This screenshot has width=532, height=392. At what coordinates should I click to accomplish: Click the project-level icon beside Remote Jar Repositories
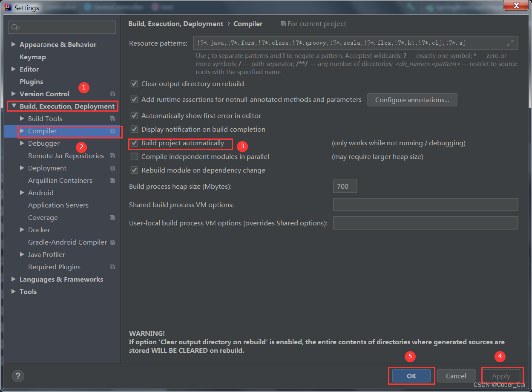coord(112,156)
